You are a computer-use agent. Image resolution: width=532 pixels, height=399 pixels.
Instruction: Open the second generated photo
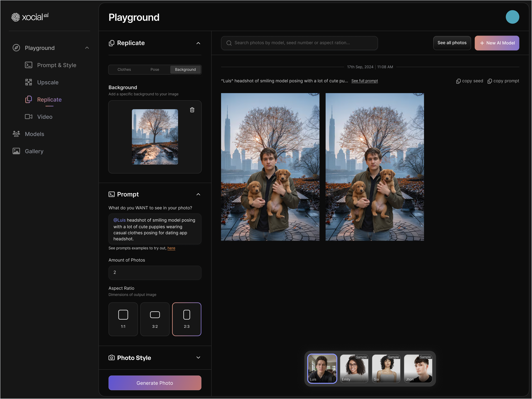click(x=375, y=167)
